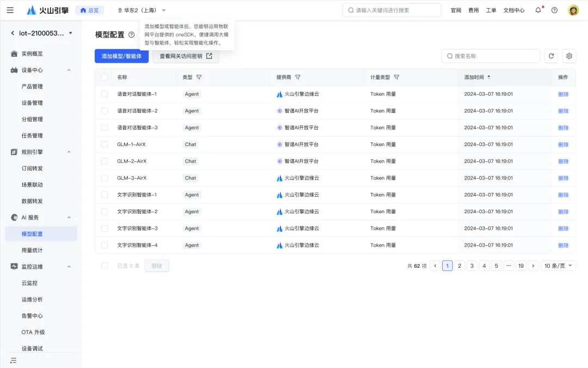Open the 10 条/页 page size dropdown
This screenshot has height=368, width=588.
tap(559, 266)
